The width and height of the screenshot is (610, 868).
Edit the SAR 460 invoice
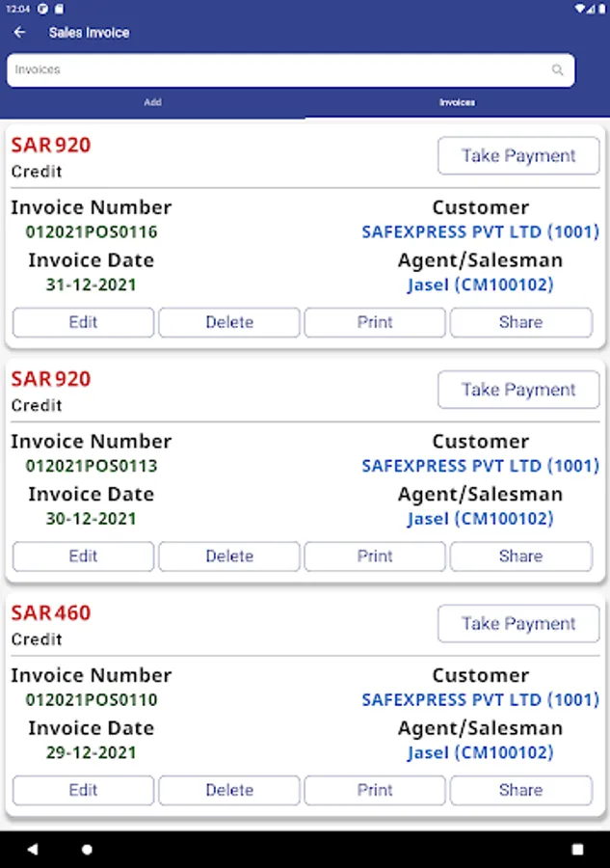(83, 790)
